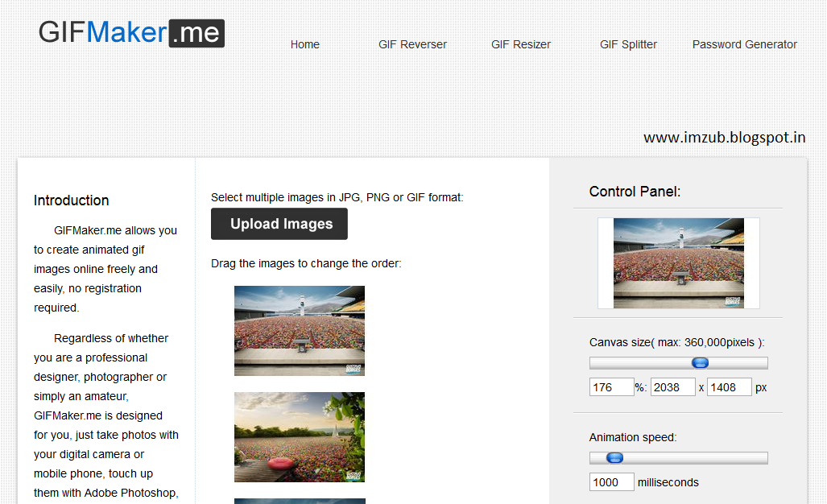Visit the www.imzub.blogspot.in link
Screen dimensions: 827x504
[724, 137]
